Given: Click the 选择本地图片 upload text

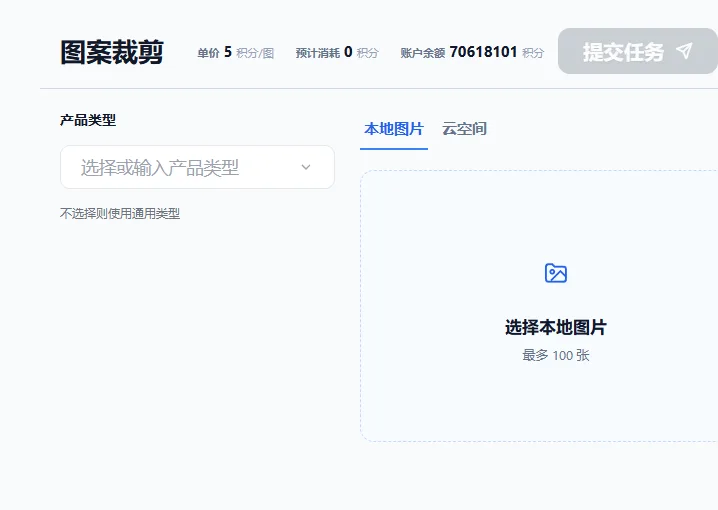Looking at the screenshot, I should pyautogui.click(x=555, y=328).
